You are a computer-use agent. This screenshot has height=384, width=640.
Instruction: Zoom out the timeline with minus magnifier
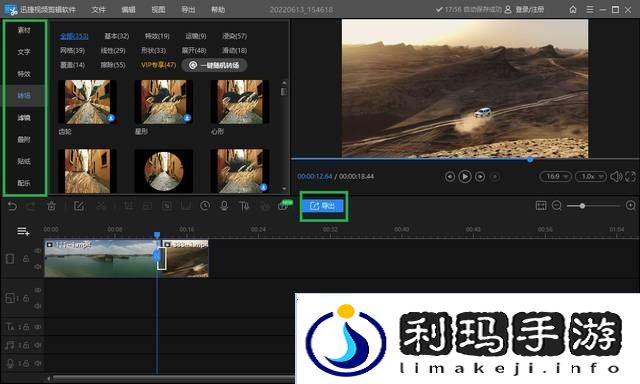(557, 206)
